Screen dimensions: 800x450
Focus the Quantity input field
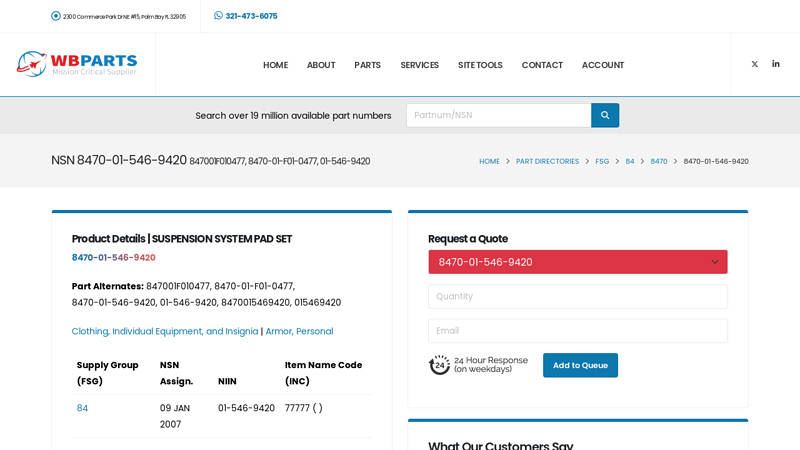coord(577,296)
